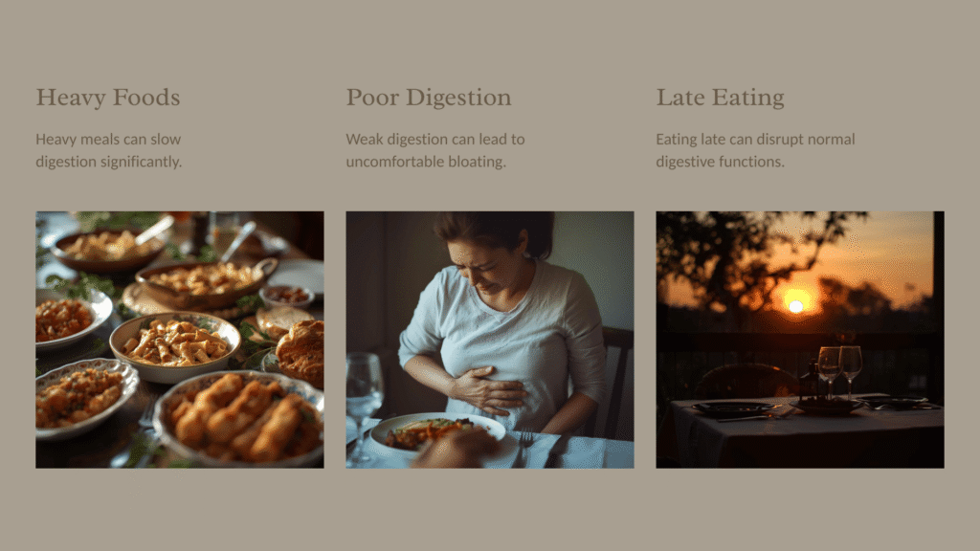Click the tree silhouette in sunset photo

[750, 256]
